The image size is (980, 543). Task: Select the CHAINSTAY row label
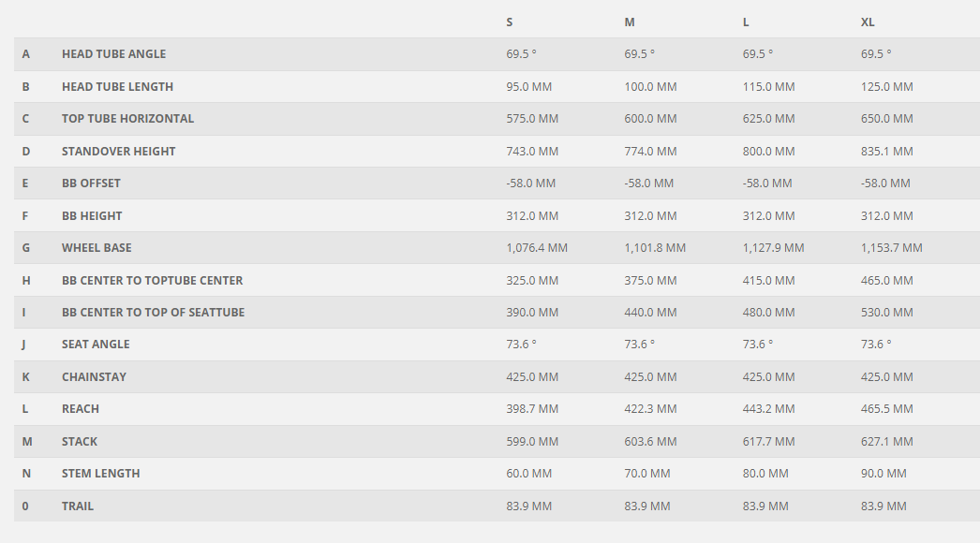(x=94, y=376)
